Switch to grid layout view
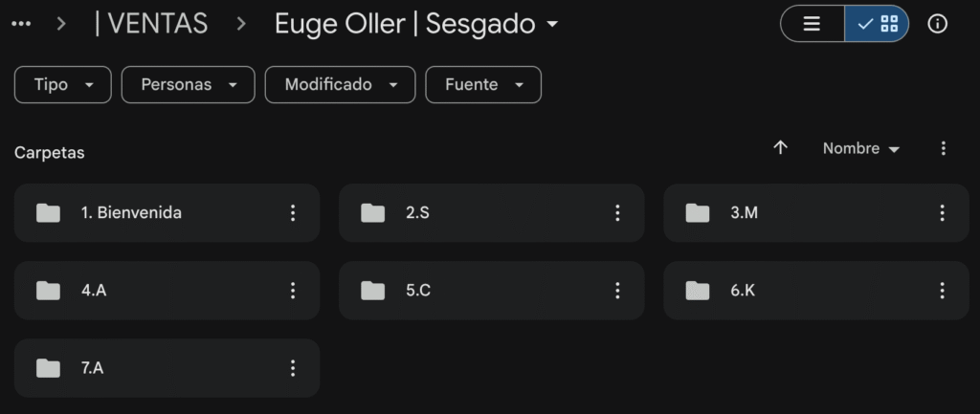The image size is (980, 414). point(877,24)
